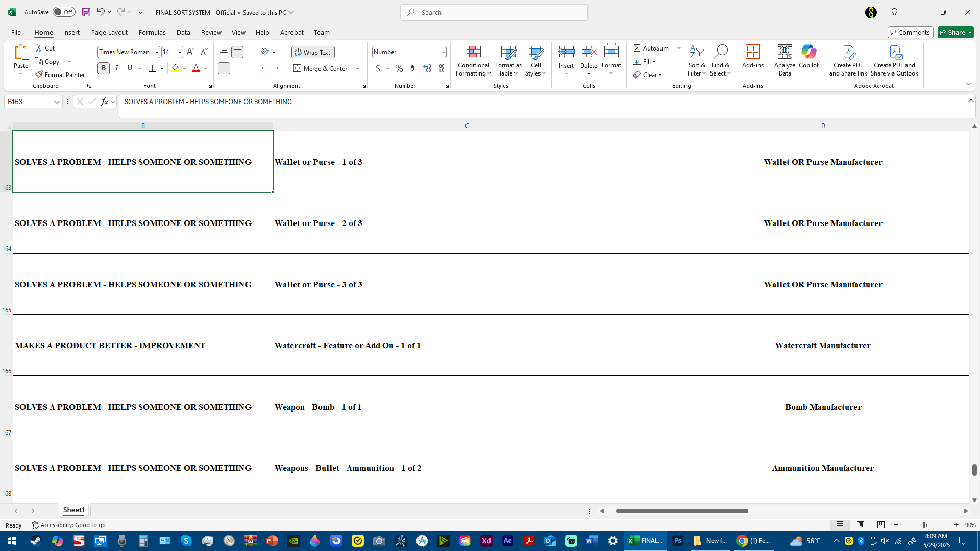Open the Comments pane button

click(x=910, y=32)
